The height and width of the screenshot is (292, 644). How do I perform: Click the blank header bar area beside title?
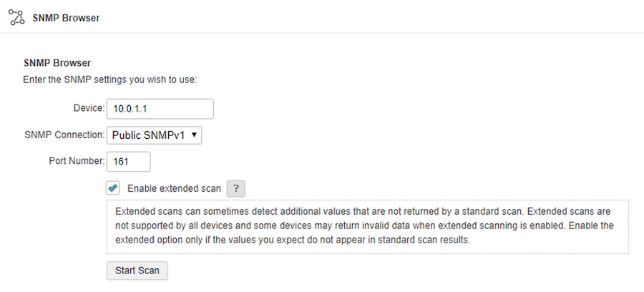pos(370,18)
